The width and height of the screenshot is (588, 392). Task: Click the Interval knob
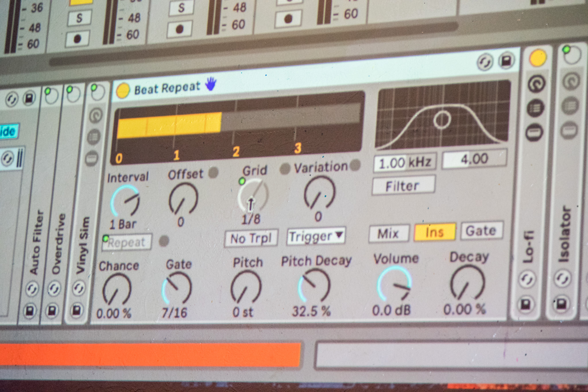click(x=125, y=200)
